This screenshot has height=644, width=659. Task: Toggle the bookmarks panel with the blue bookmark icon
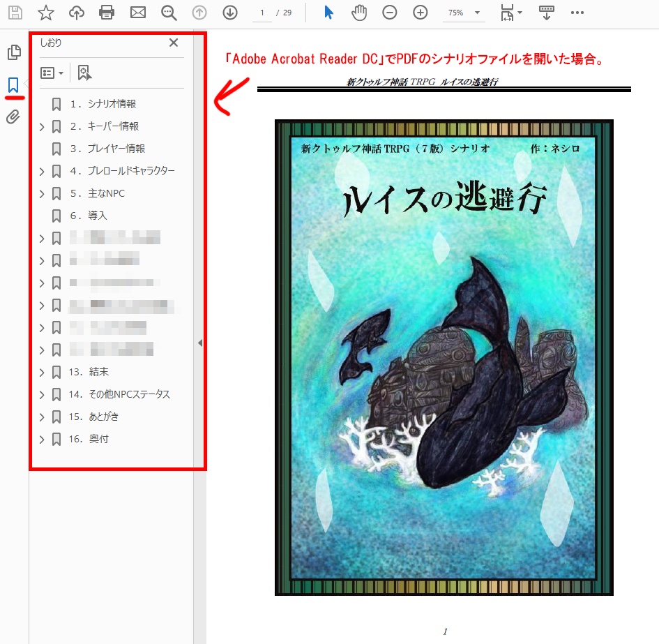pyautogui.click(x=12, y=84)
